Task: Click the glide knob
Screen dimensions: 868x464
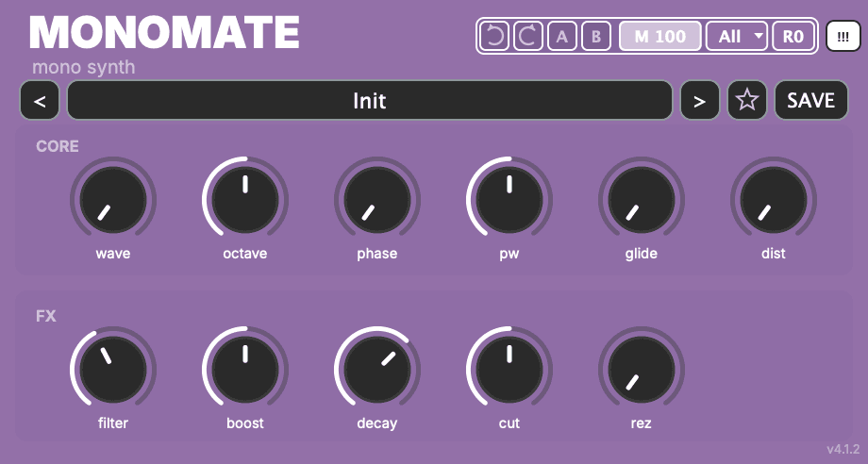Action: click(641, 200)
